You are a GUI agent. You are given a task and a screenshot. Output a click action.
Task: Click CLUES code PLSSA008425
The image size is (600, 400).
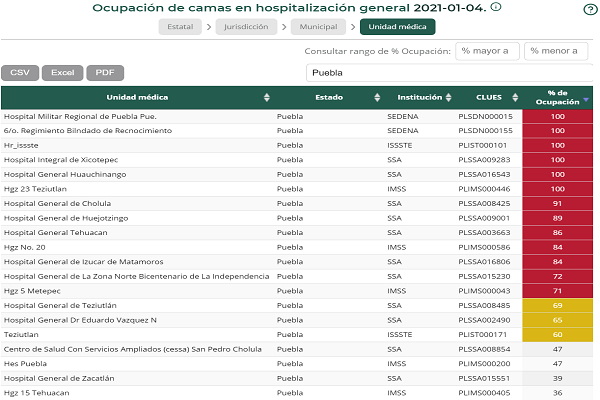point(484,204)
